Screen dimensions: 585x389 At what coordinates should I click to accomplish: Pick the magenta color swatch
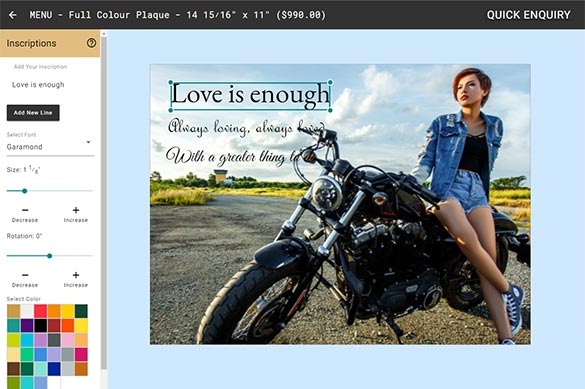click(x=81, y=354)
